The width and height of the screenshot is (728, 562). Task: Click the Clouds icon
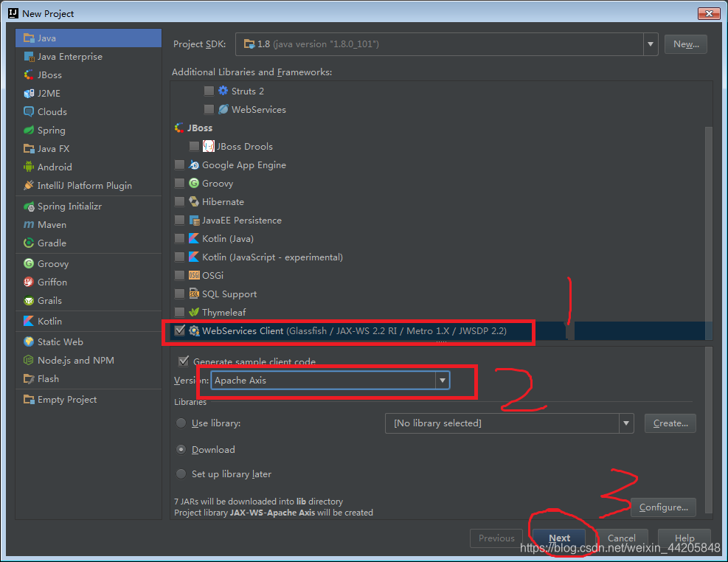[x=29, y=112]
